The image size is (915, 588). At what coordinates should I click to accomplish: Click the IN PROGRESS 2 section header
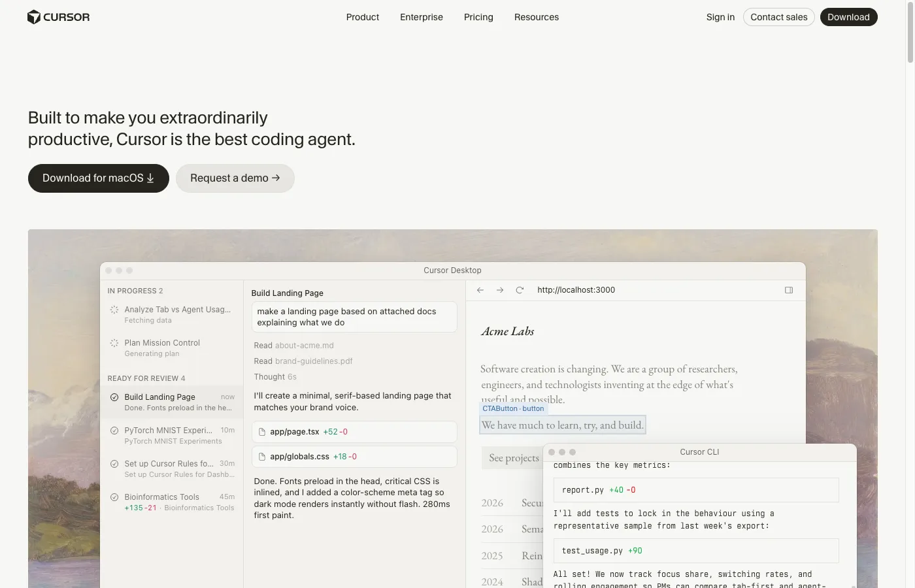(x=135, y=291)
